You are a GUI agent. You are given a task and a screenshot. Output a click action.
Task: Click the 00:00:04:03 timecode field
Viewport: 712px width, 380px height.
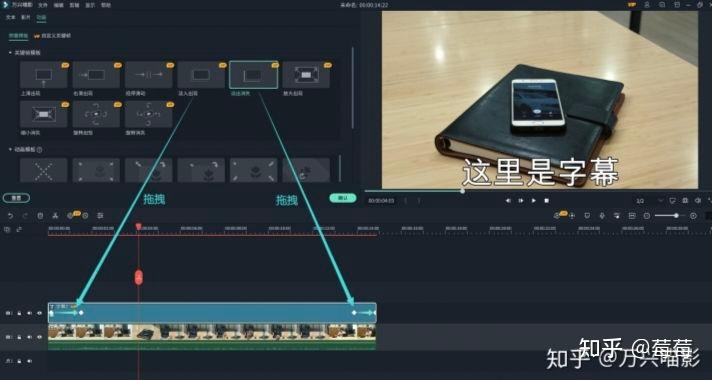[x=381, y=200]
